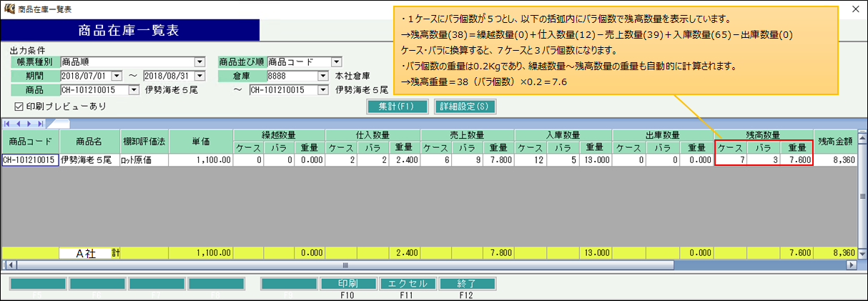
Task: Open start date 2018/07/01 picker
Action: (x=117, y=76)
